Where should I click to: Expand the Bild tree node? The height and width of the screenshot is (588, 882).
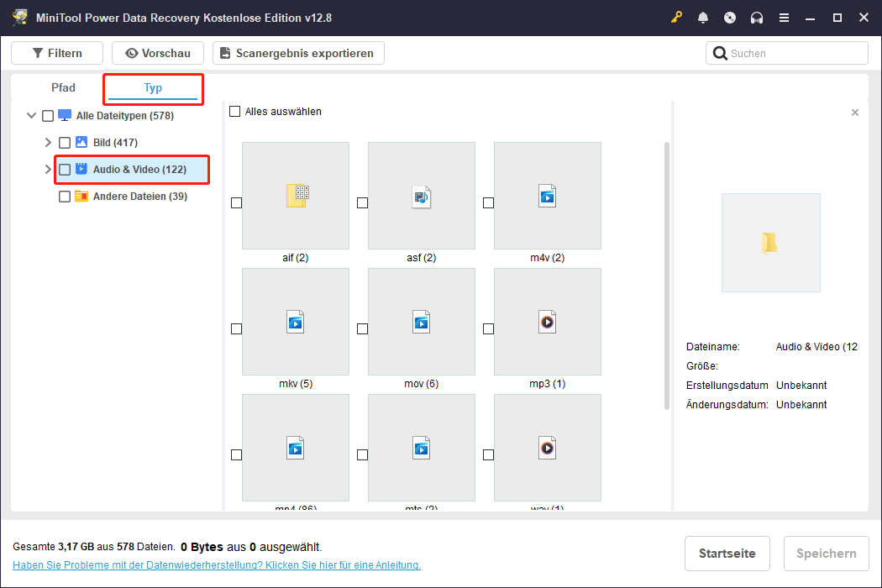(x=48, y=143)
